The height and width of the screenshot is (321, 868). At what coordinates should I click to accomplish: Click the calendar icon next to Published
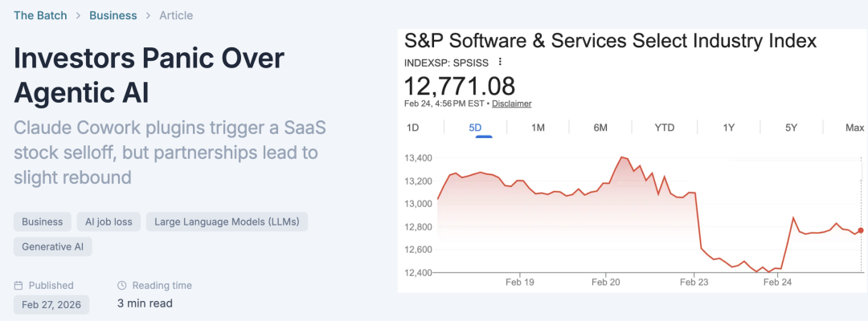pos(18,286)
